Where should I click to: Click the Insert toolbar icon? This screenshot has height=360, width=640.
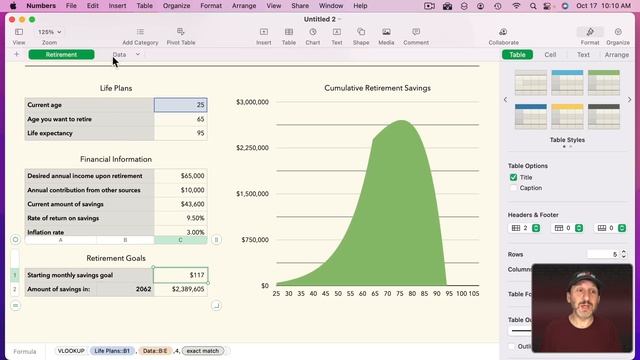click(264, 32)
